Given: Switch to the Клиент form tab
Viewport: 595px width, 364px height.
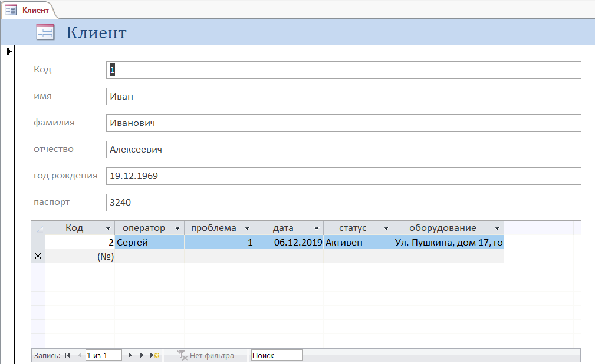Looking at the screenshot, I should [x=29, y=10].
